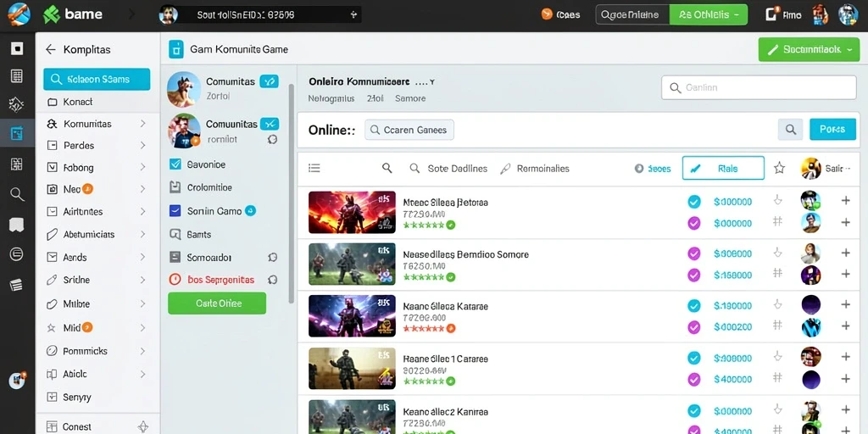868x434 pixels.
Task: Open search icon button beside Pores
Action: [x=791, y=130]
